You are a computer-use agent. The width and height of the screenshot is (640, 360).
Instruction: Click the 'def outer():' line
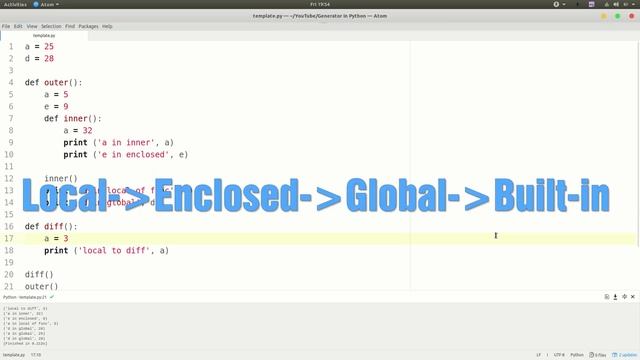(x=53, y=82)
